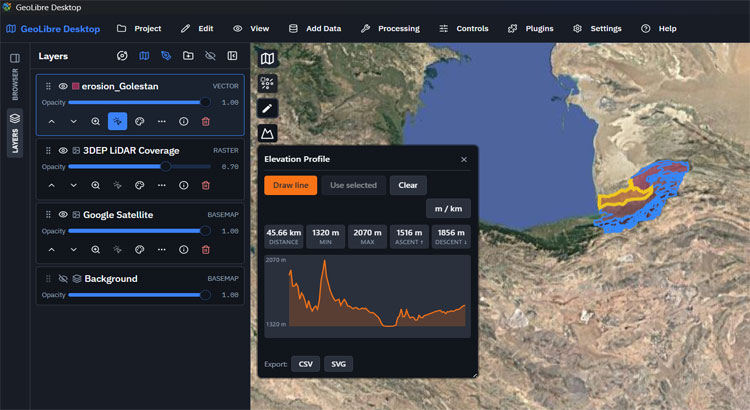Move erosion_Golestan layer down
Viewport: 750px width, 410px height.
tap(74, 122)
